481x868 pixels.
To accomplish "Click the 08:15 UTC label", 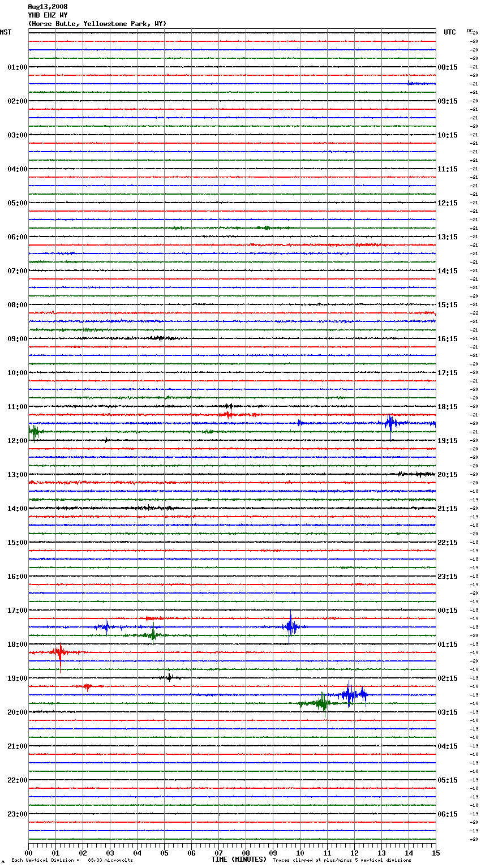I will coord(448,67).
